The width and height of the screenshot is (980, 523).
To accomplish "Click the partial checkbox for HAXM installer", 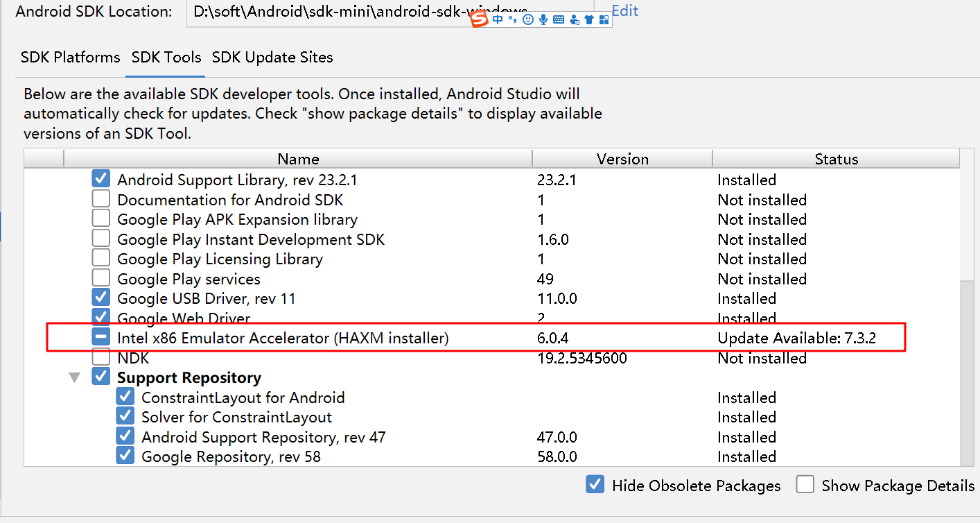I will [100, 336].
